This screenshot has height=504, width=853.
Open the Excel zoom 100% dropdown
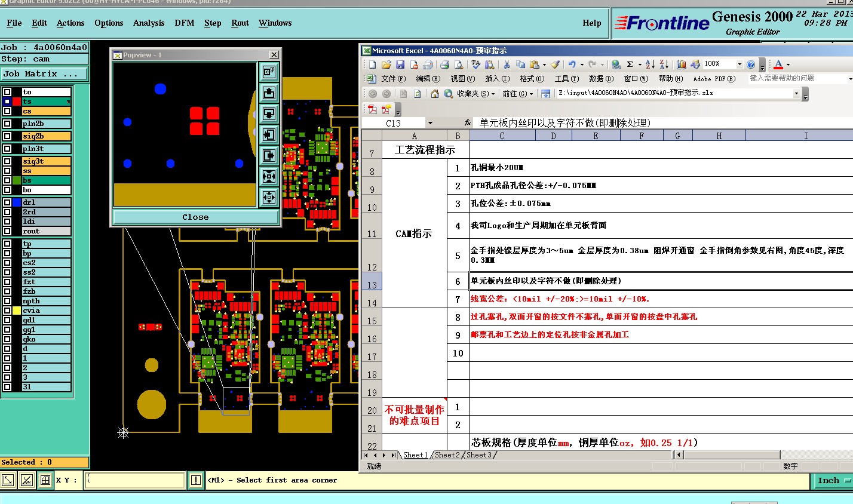(740, 64)
